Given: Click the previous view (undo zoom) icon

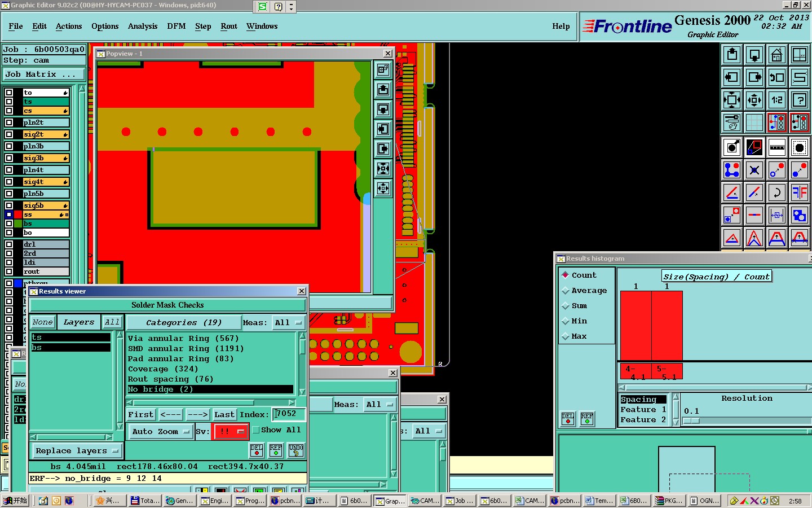Looking at the screenshot, I should (777, 77).
